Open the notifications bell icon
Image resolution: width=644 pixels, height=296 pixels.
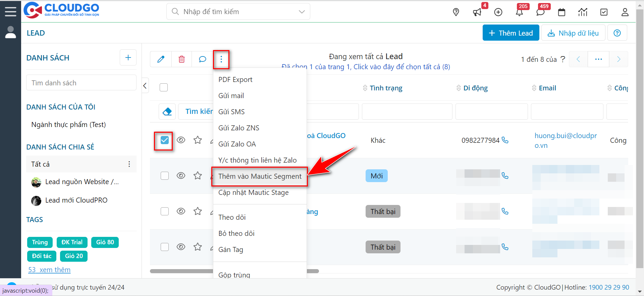click(519, 12)
